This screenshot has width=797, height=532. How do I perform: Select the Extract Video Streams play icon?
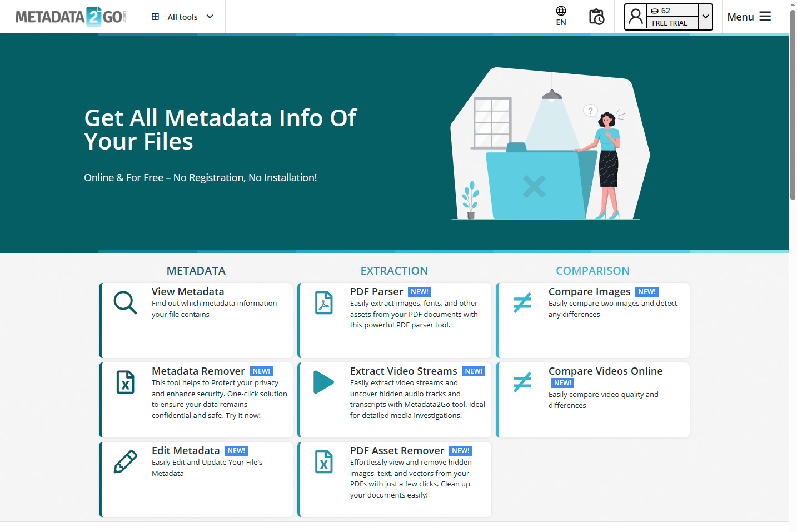324,382
